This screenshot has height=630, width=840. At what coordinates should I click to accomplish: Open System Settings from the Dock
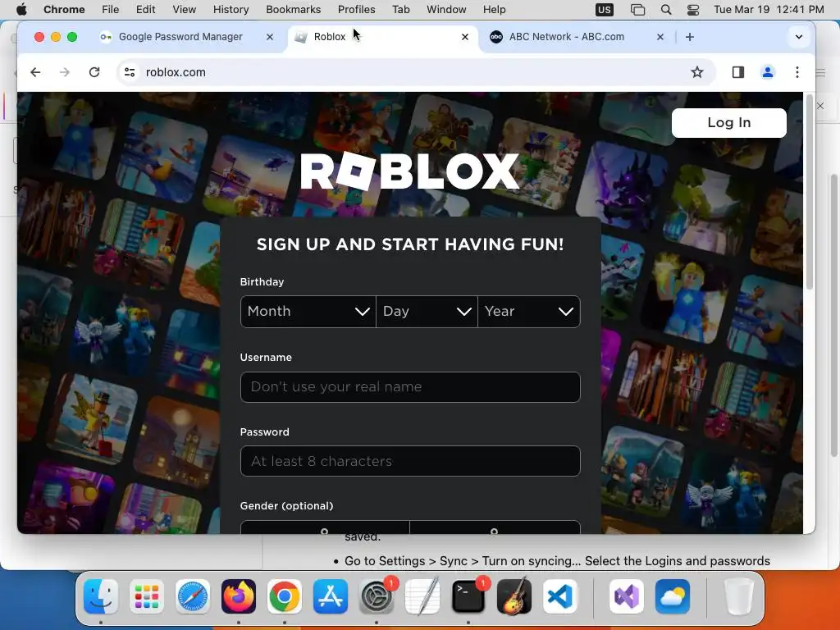tap(376, 596)
